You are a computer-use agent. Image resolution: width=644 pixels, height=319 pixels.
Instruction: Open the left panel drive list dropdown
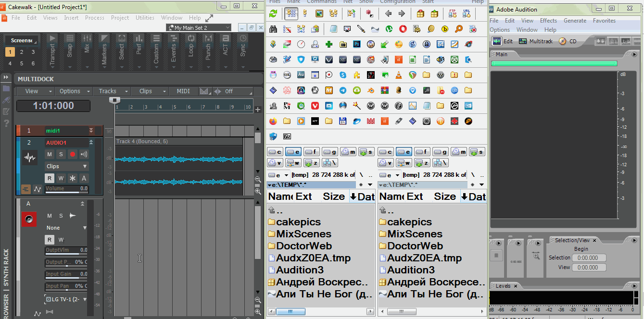[x=278, y=175]
